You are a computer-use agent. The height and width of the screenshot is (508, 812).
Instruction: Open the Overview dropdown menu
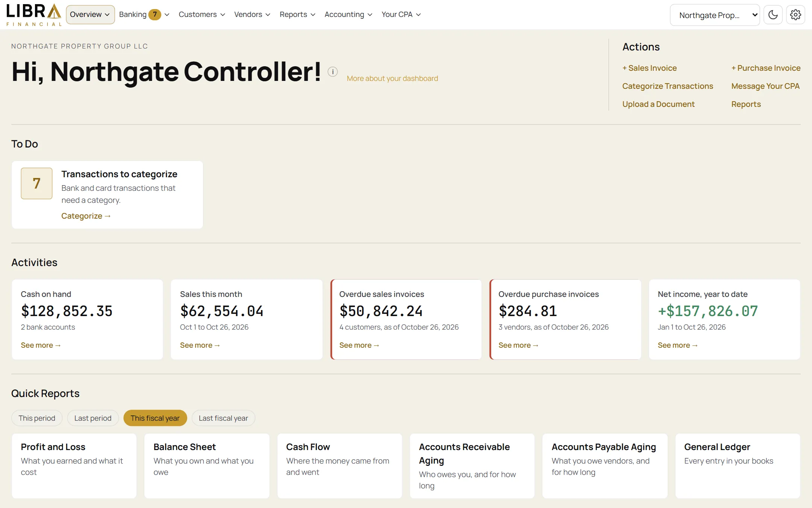point(90,14)
